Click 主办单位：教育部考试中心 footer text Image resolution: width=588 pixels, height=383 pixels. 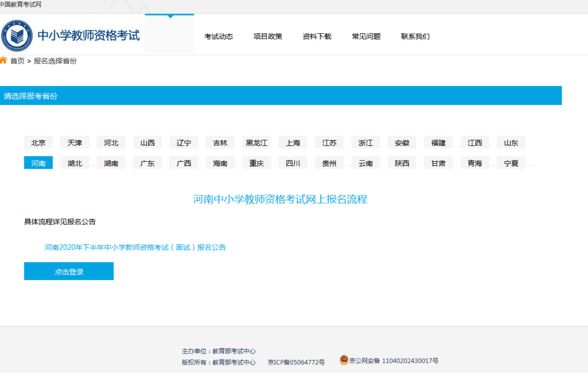219,351
